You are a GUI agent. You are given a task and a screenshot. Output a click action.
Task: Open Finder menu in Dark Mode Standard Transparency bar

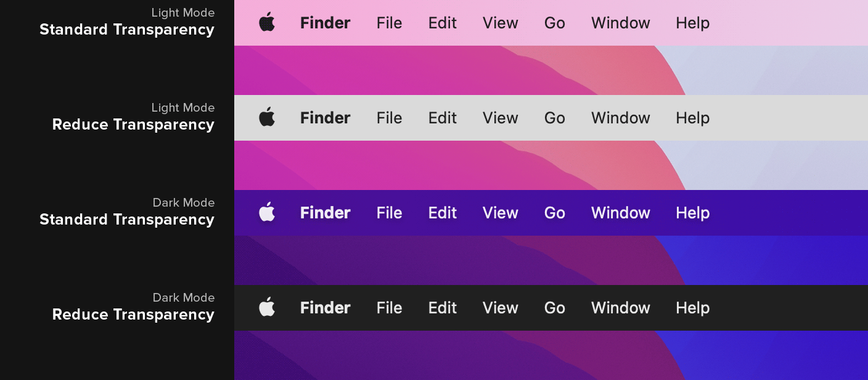325,213
